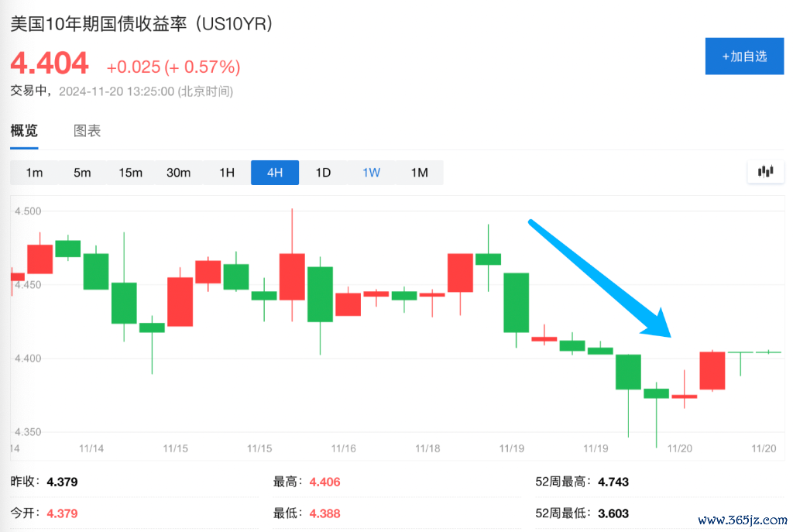This screenshot has width=793, height=532.
Task: Click the tall green candle after 11/19
Action: click(x=517, y=303)
